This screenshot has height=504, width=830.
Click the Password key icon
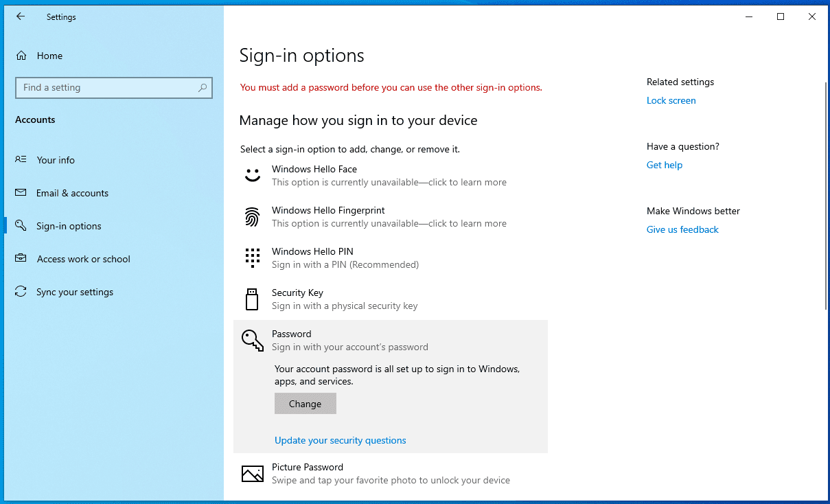pyautogui.click(x=253, y=341)
